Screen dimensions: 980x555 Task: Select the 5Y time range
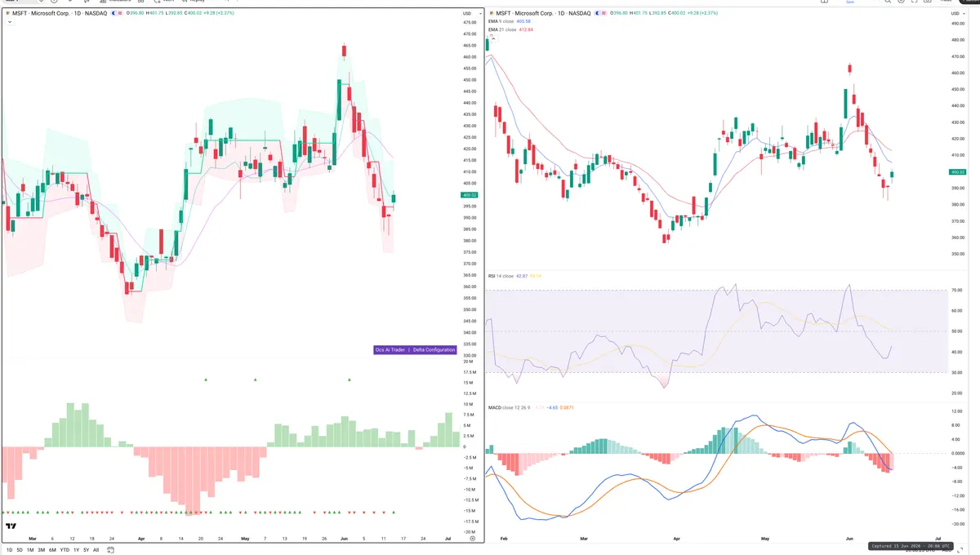tap(86, 550)
